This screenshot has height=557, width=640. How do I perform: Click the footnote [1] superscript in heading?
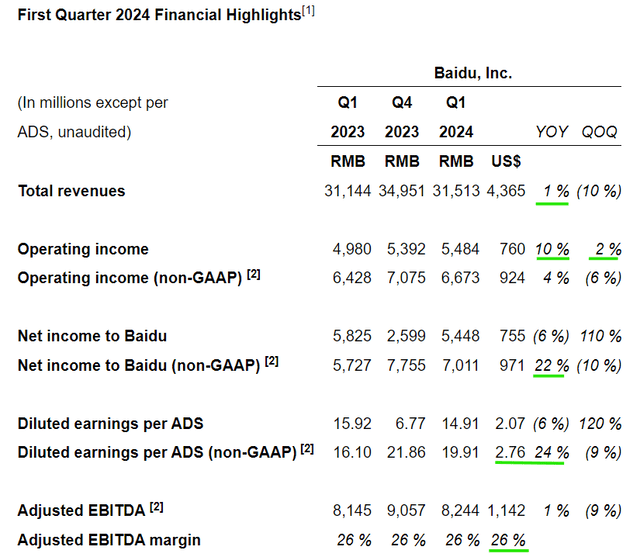(x=308, y=11)
